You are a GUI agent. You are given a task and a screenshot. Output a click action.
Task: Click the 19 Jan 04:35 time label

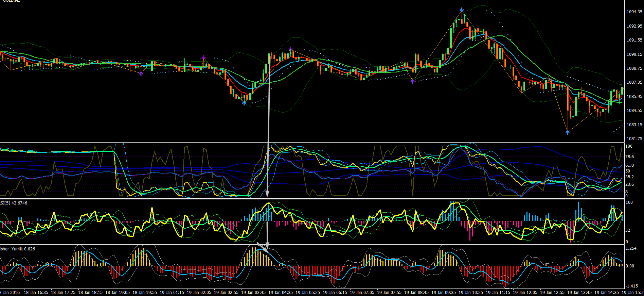281,293
